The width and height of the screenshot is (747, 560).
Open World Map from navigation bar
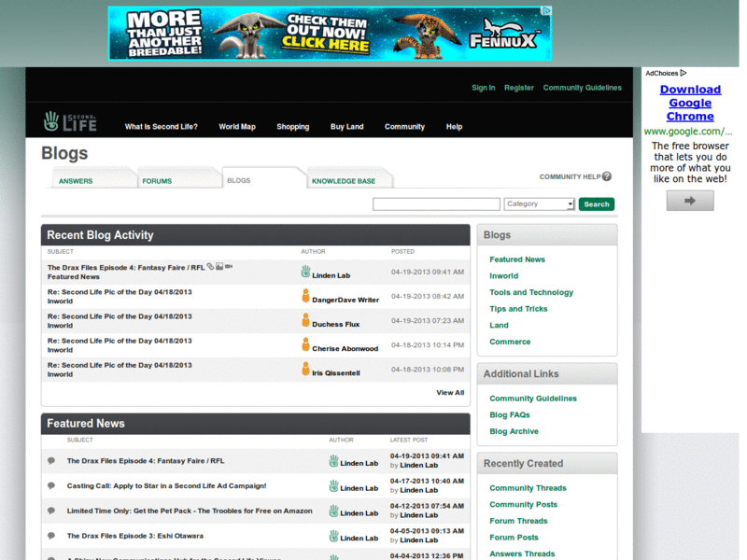(x=237, y=127)
